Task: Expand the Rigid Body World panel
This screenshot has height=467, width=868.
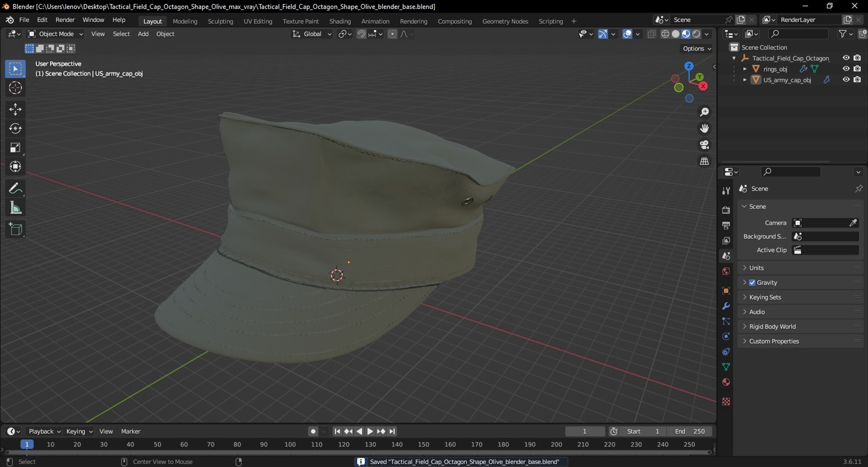Action: [x=801, y=327]
